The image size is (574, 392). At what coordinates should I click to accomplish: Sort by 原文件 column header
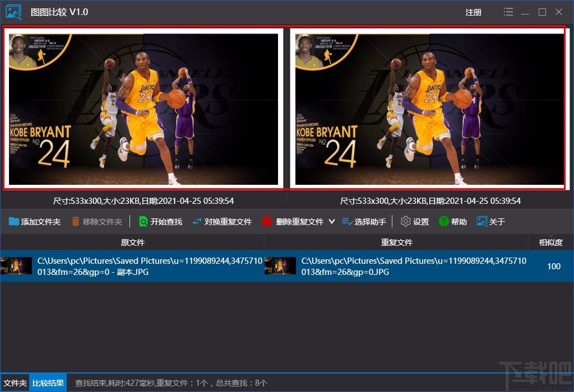tap(132, 242)
